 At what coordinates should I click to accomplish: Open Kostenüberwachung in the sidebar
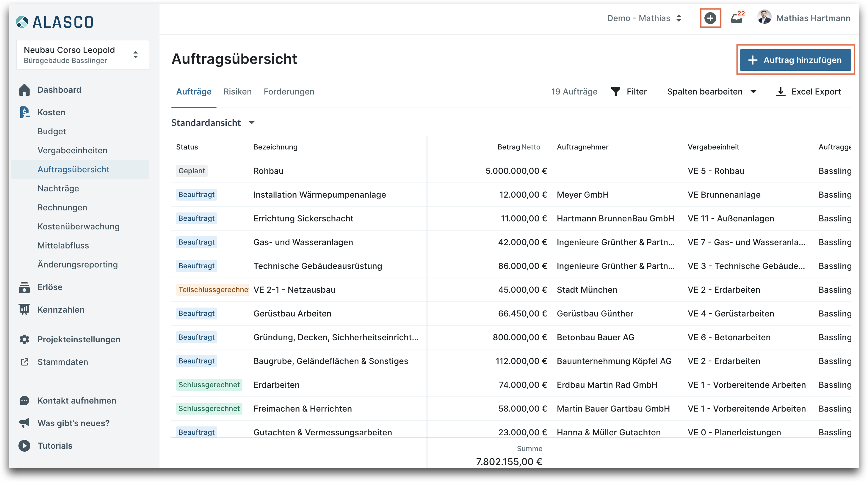point(79,226)
